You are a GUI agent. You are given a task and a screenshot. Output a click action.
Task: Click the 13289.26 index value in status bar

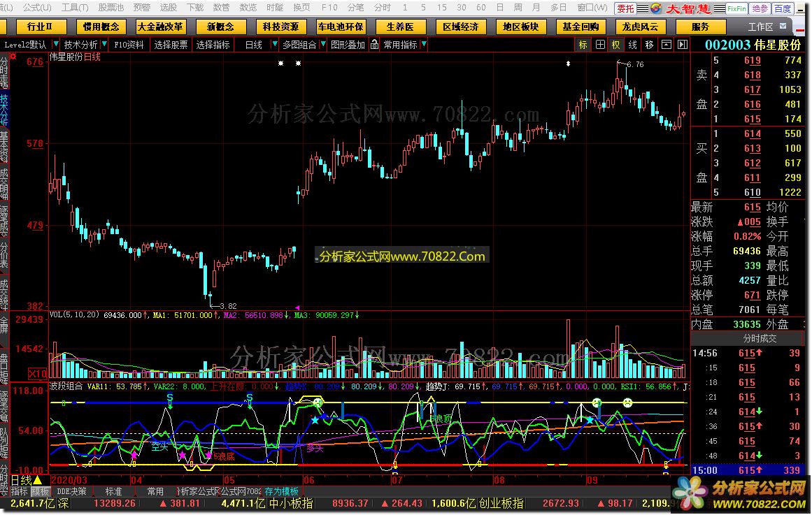114,503
